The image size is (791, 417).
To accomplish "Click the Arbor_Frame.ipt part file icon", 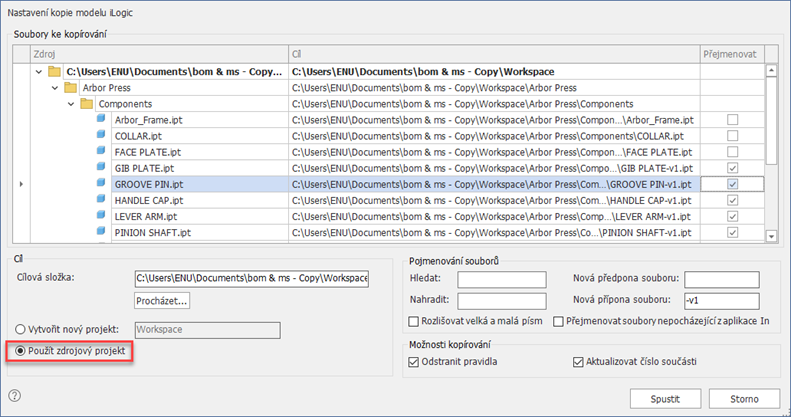I will click(101, 120).
